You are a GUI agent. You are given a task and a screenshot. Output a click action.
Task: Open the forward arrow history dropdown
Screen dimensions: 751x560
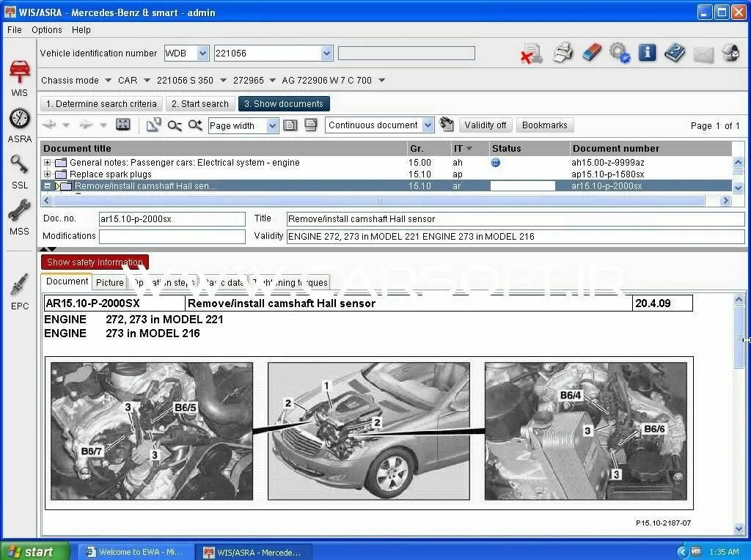(103, 125)
